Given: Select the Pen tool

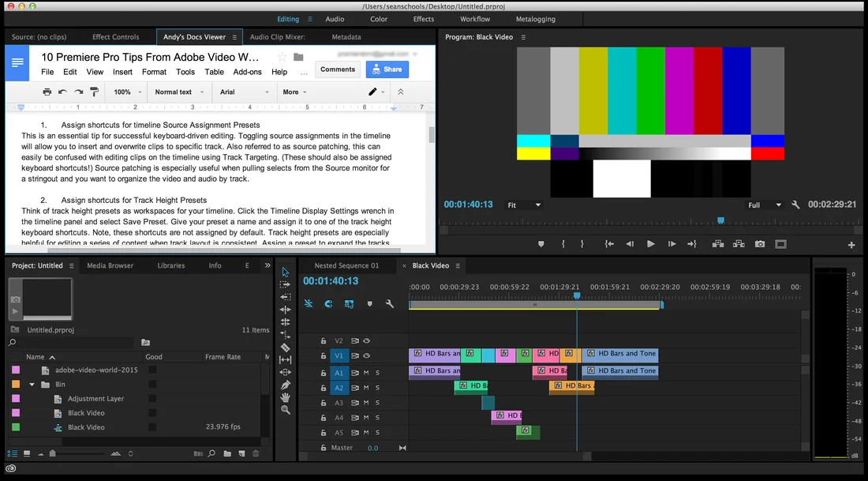Looking at the screenshot, I should tap(285, 385).
